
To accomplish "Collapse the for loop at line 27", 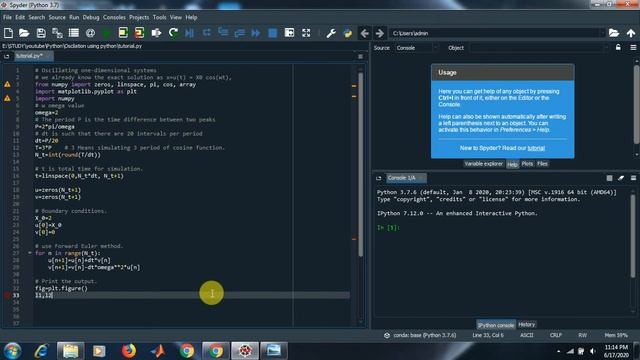I will tap(29, 253).
